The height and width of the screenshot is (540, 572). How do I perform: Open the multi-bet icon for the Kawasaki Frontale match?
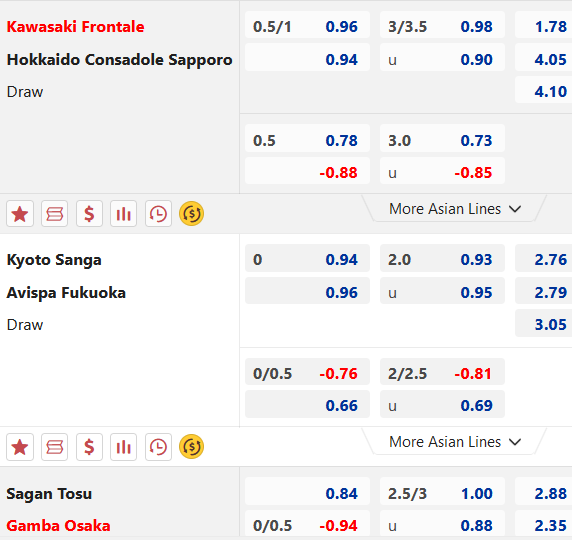54,214
